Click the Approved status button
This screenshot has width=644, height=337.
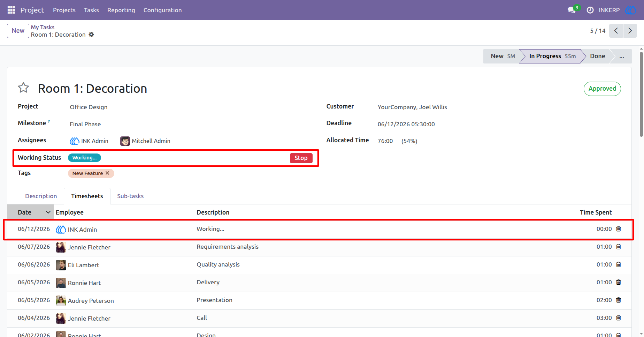click(x=602, y=89)
